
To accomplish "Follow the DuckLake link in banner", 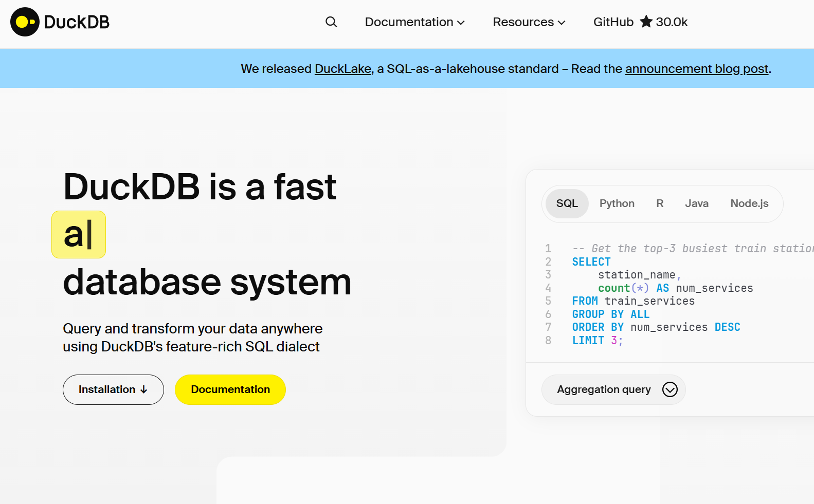I will (x=343, y=69).
